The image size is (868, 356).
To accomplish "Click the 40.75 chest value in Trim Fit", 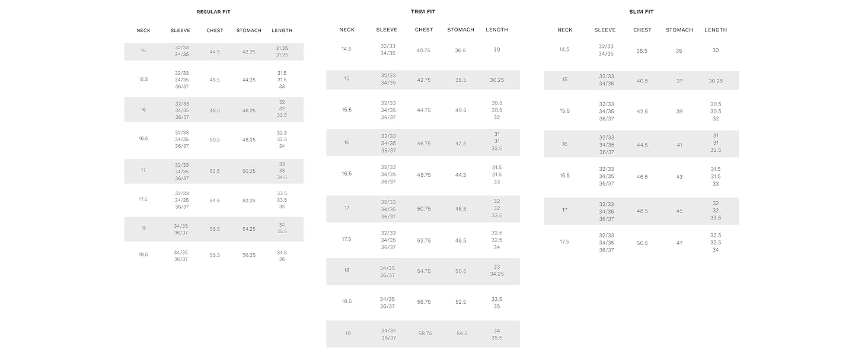I will click(423, 50).
